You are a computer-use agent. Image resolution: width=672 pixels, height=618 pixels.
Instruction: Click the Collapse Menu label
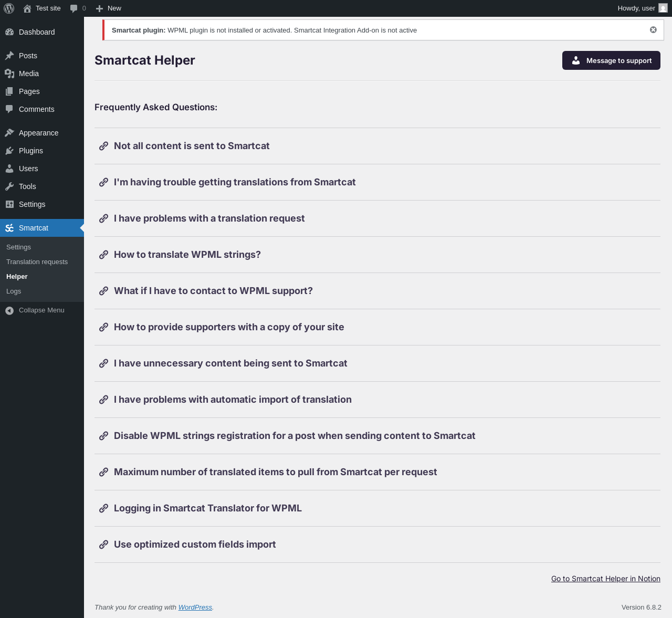[x=41, y=310]
